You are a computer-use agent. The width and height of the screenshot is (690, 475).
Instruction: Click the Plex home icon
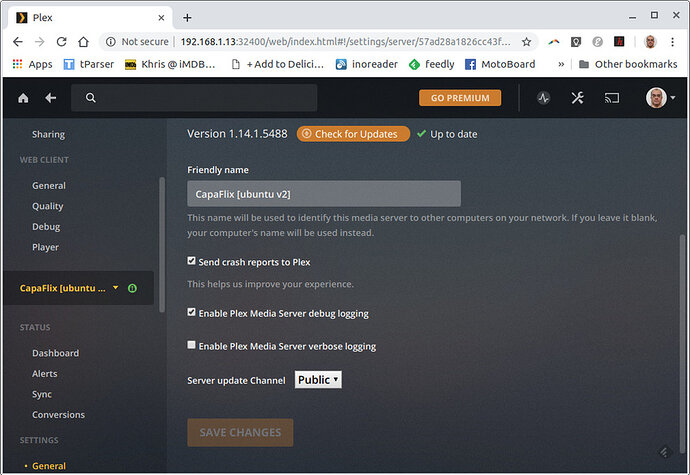[23, 98]
